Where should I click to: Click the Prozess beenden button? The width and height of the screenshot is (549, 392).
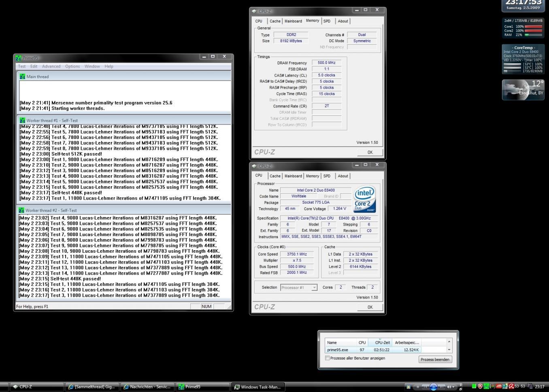[x=435, y=359]
